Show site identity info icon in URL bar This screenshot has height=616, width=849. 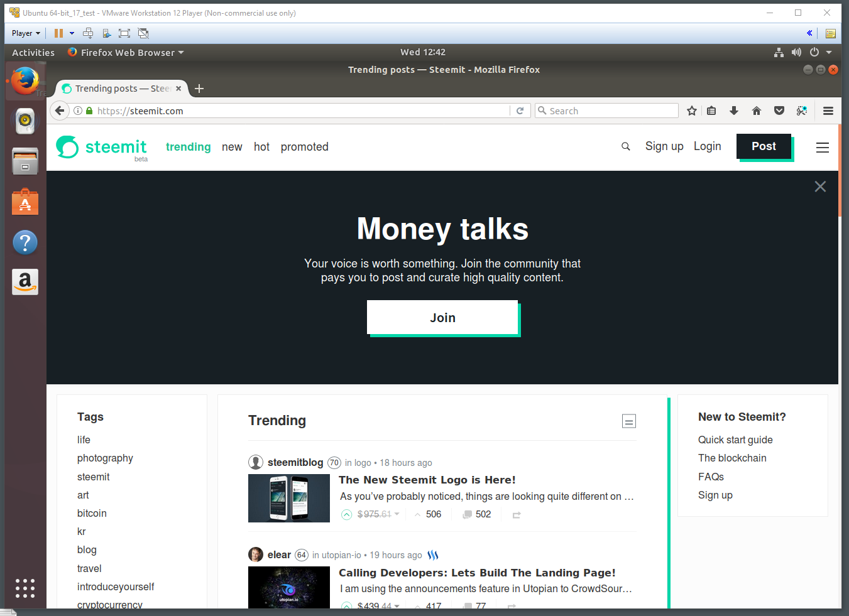pyautogui.click(x=78, y=111)
